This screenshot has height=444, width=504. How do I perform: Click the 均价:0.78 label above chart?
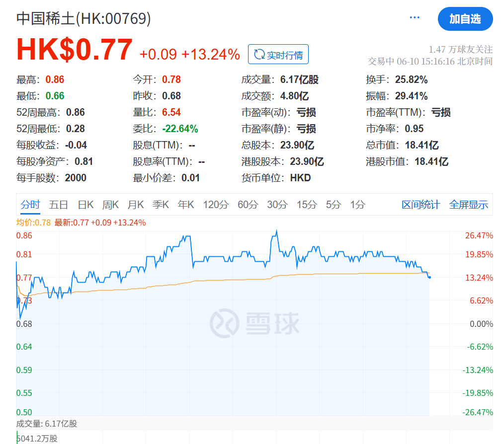(x=33, y=222)
